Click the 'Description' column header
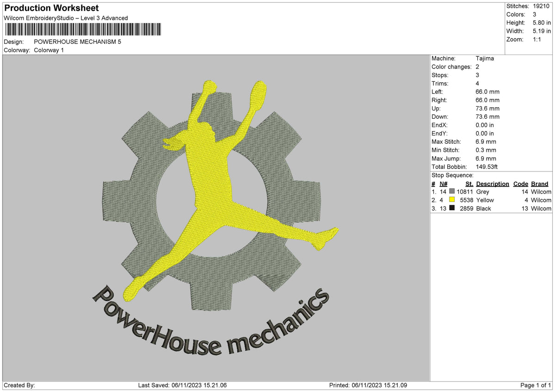 point(493,184)
